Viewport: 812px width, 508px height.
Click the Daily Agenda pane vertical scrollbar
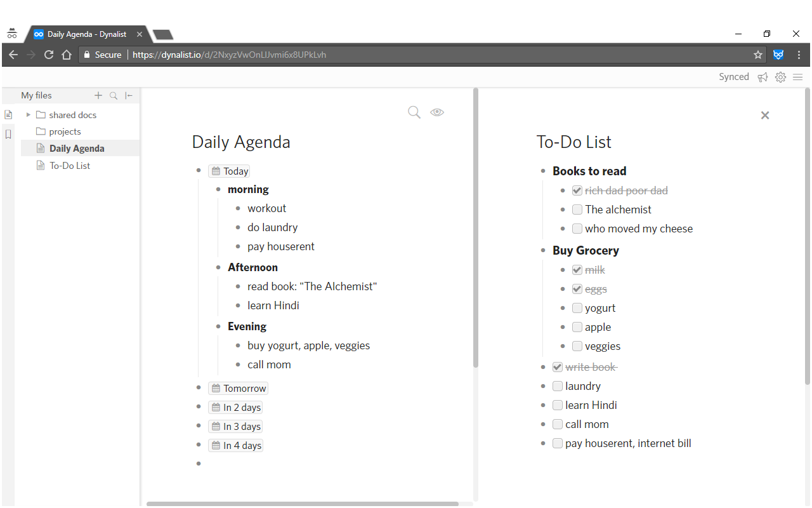click(476, 229)
